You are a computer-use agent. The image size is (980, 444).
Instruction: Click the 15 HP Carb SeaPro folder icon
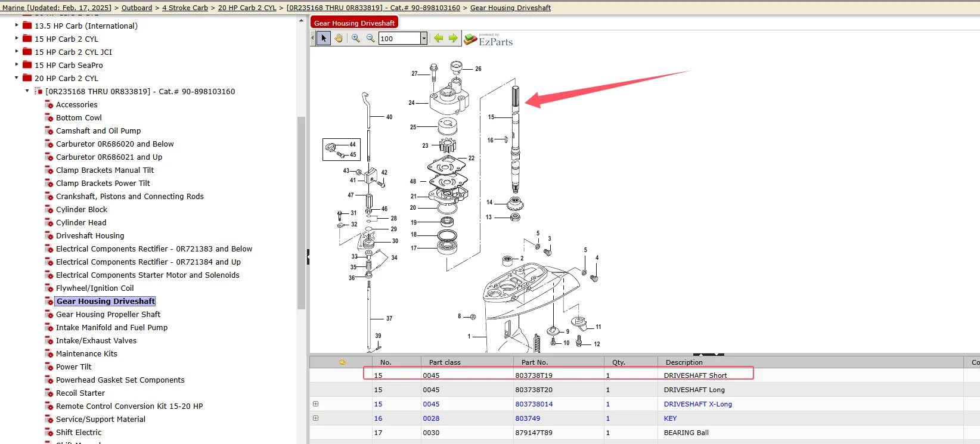[x=27, y=64]
